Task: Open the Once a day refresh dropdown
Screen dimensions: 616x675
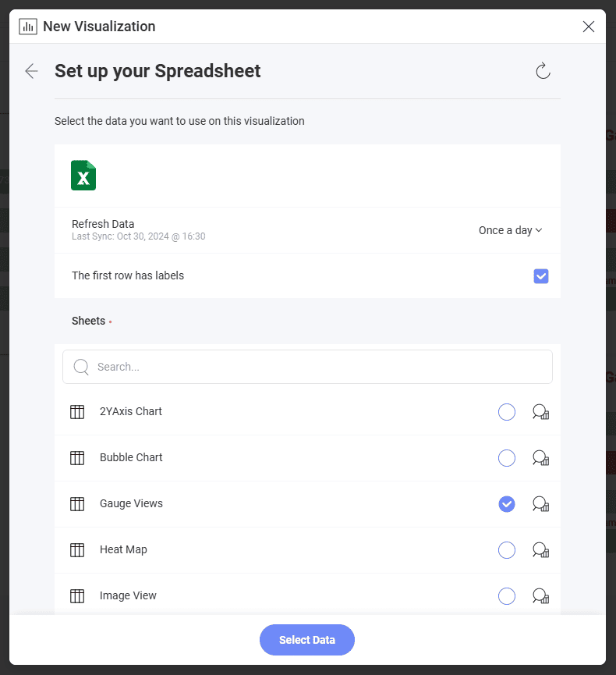Action: (510, 230)
